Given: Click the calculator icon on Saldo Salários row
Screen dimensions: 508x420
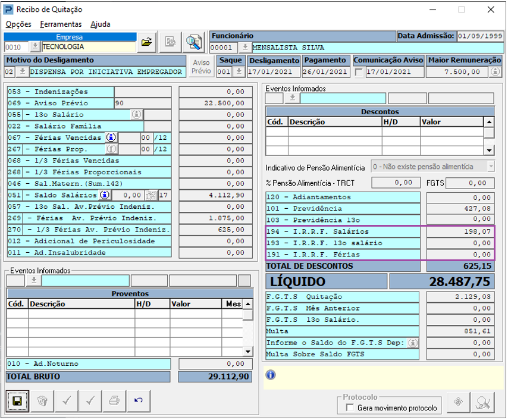Looking at the screenshot, I should (x=150, y=195).
